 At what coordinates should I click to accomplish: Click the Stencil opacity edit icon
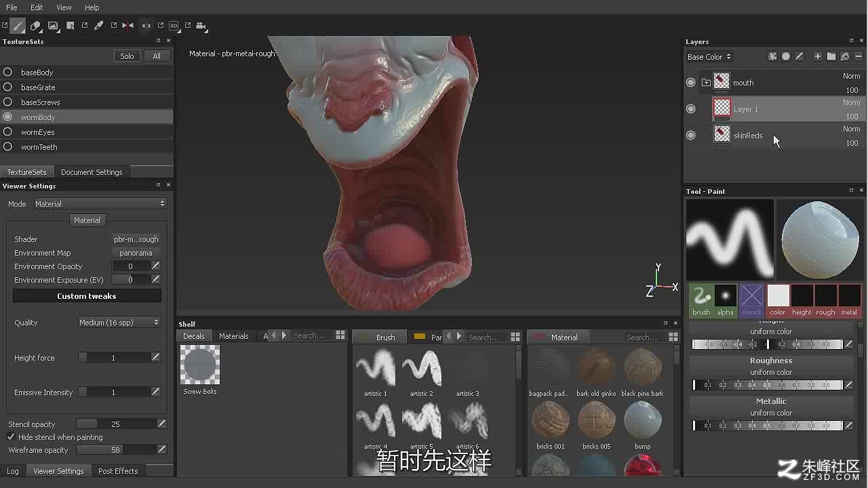coord(161,424)
